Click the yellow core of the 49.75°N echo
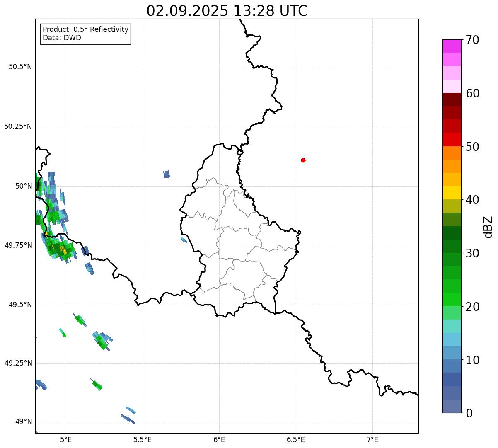Image resolution: width=498 pixels, height=448 pixels. [x=63, y=250]
